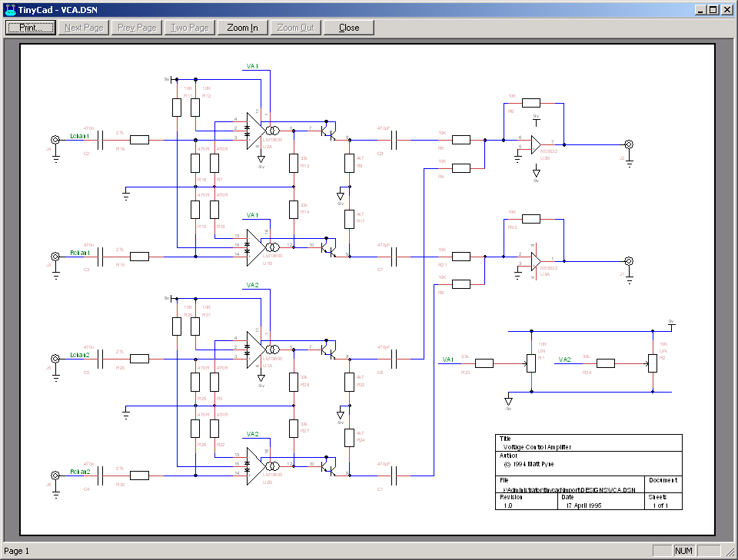Click the R1 potentiometer symbol
This screenshot has width=738, height=560.
tap(531, 363)
